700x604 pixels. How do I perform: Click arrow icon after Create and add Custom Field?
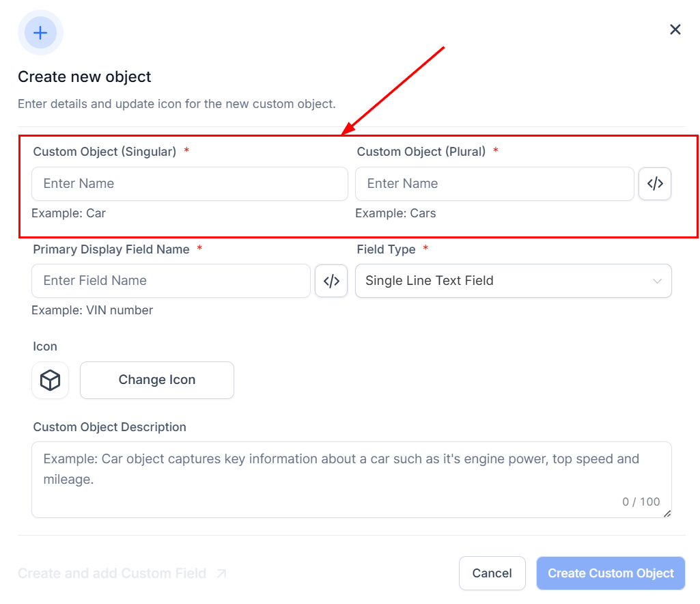(221, 574)
